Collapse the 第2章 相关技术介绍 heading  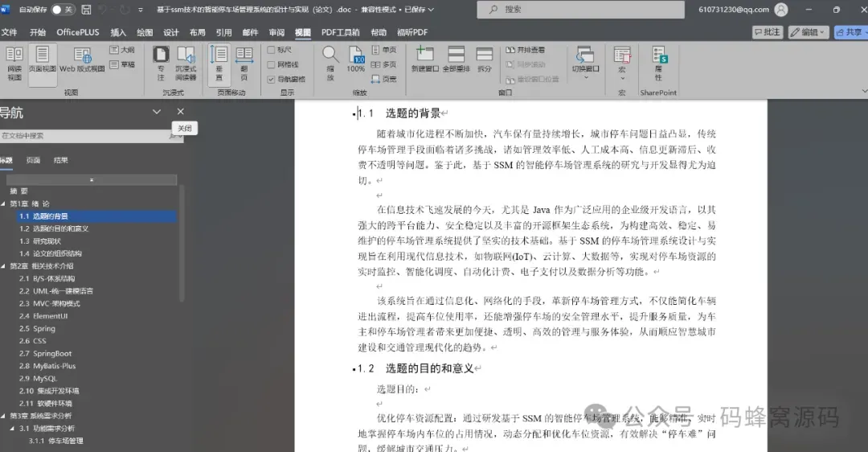click(x=3, y=266)
